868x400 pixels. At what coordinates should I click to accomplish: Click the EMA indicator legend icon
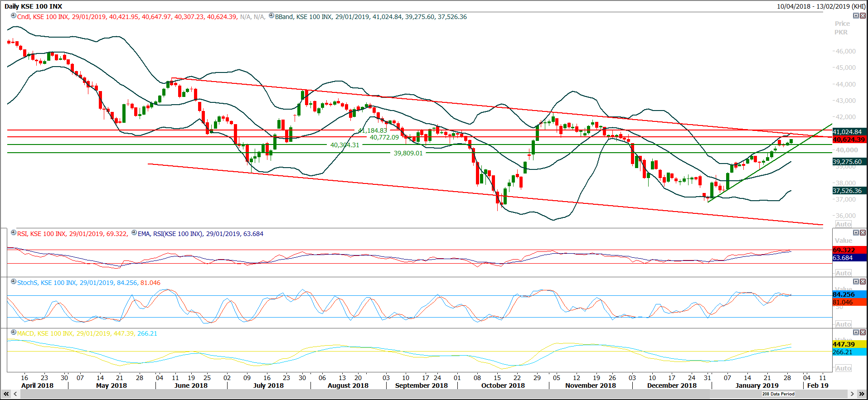coord(134,233)
